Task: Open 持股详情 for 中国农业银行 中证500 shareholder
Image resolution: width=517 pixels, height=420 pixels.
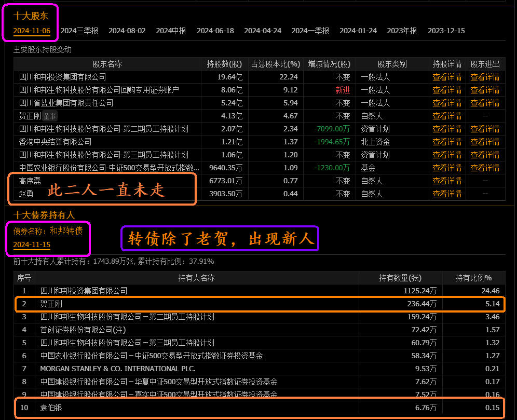Action: coord(447,168)
